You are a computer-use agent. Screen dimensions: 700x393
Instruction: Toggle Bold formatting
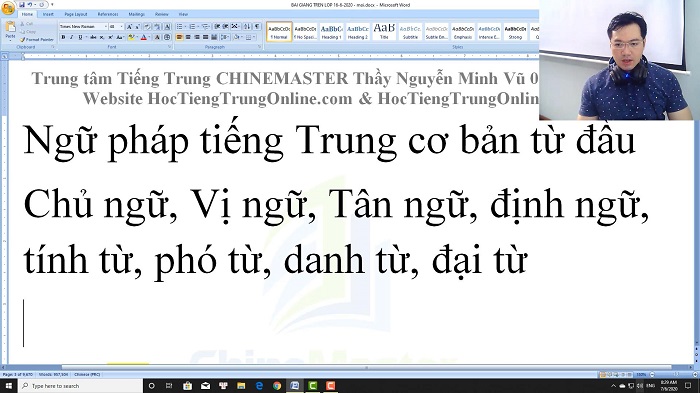coord(63,38)
